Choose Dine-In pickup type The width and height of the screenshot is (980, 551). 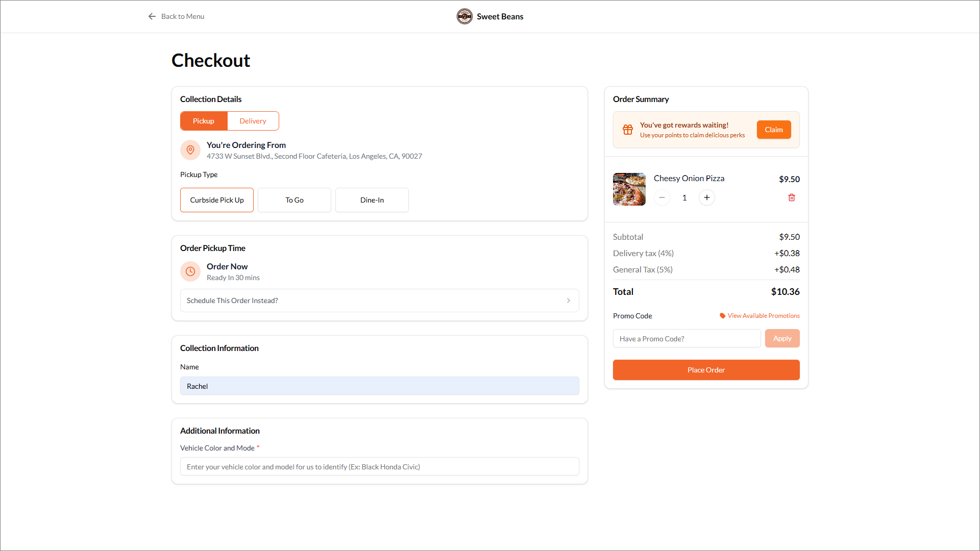pyautogui.click(x=372, y=200)
